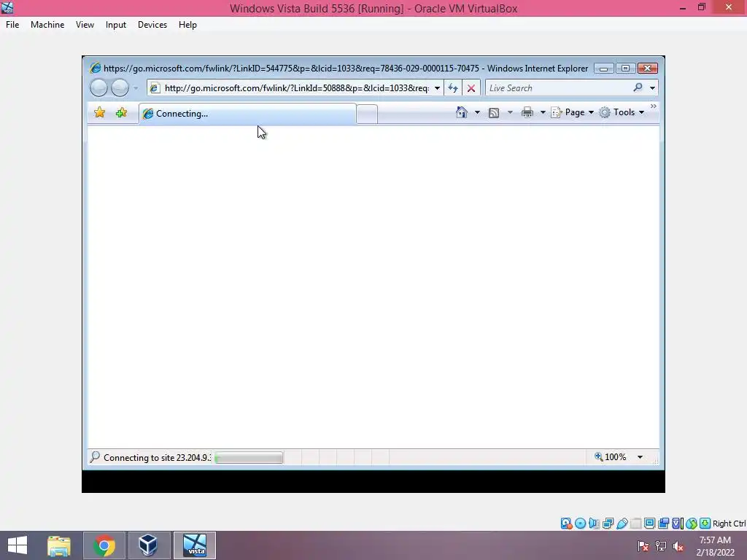747x560 pixels.
Task: Click the VirtualBox audio status icon
Action: 594,524
